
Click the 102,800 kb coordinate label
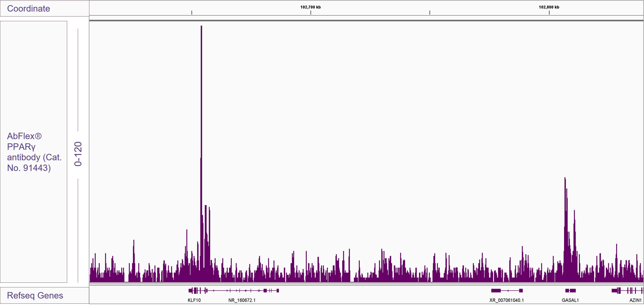coord(549,7)
